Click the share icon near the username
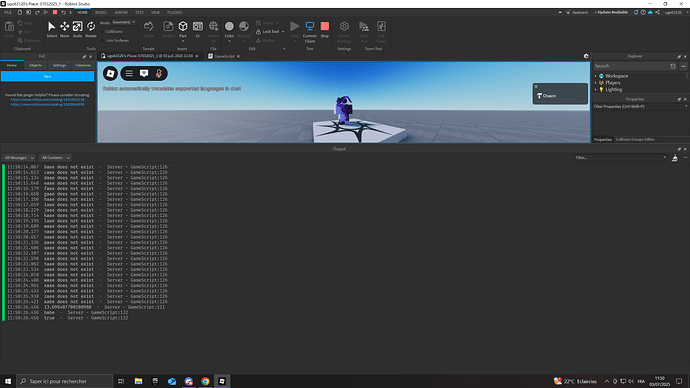 point(657,12)
